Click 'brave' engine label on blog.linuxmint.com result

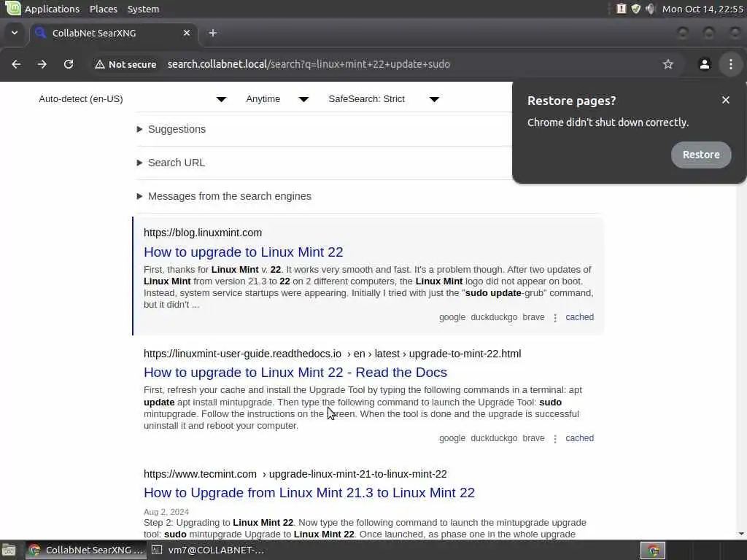(x=533, y=317)
